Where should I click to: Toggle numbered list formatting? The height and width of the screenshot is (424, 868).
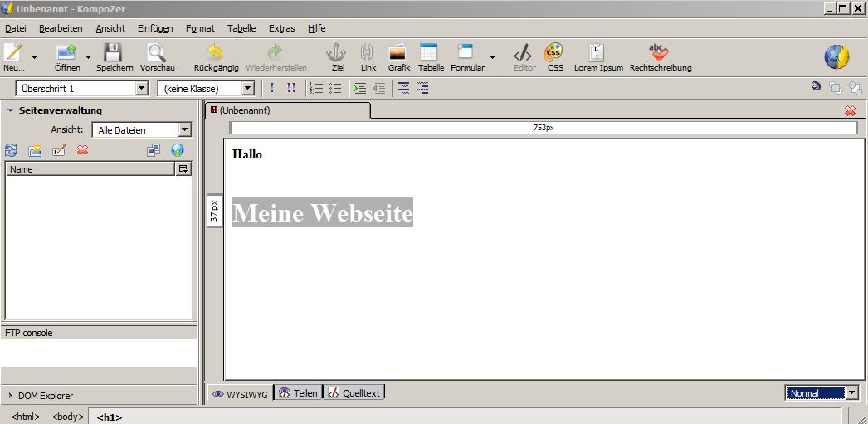(x=316, y=88)
